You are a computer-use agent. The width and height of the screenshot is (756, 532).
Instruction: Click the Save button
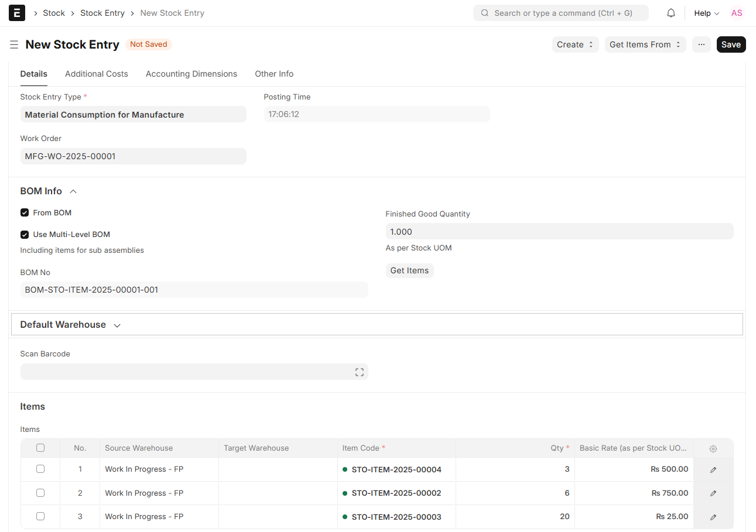tap(730, 44)
